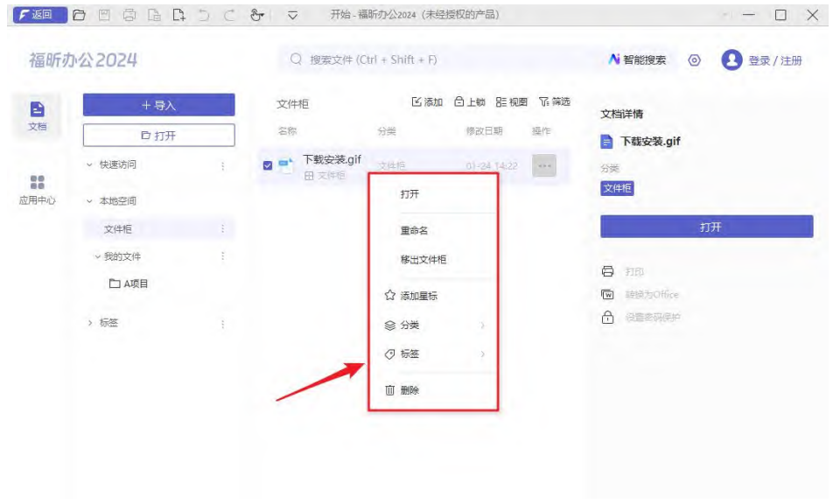Select the A项目 folder
The width and height of the screenshot is (833, 504).
(x=129, y=283)
